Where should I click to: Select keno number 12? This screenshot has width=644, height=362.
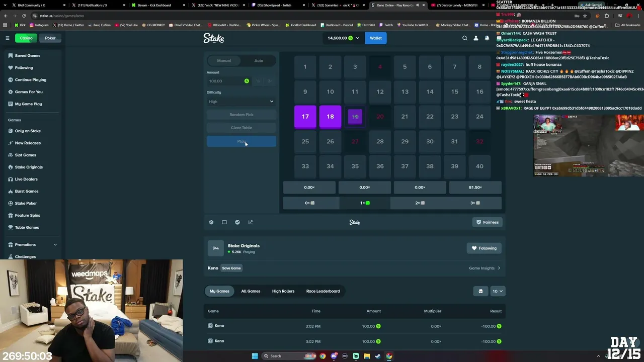point(380,92)
